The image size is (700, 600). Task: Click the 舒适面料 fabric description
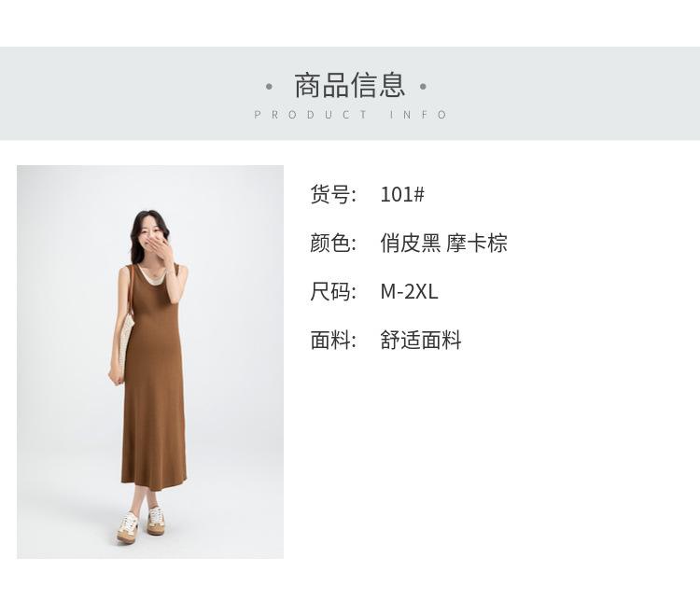point(421,341)
